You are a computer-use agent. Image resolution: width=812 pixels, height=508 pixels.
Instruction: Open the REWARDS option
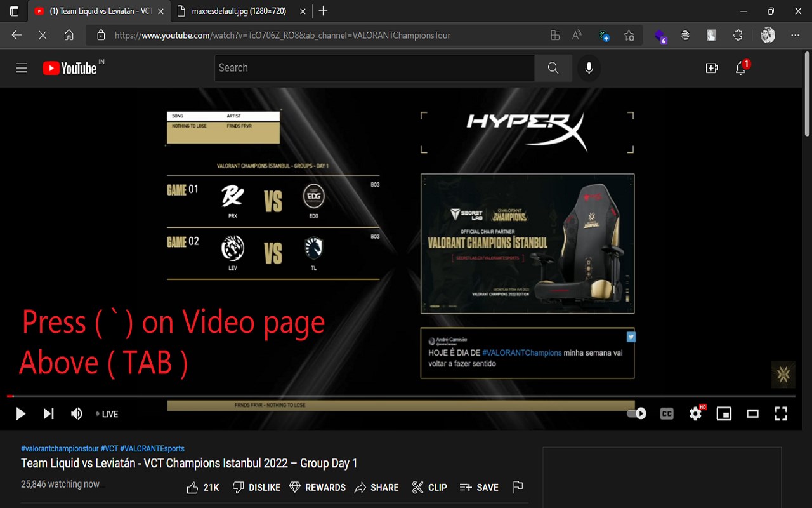[317, 488]
